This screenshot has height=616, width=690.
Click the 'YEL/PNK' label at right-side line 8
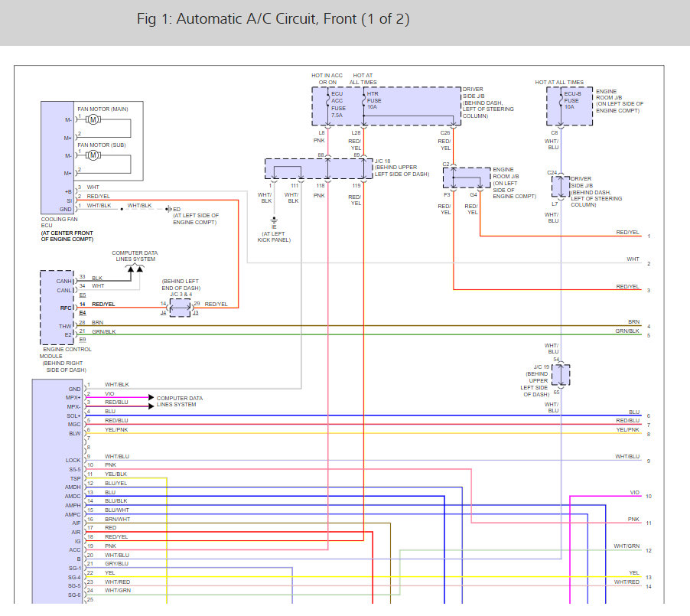pos(627,429)
